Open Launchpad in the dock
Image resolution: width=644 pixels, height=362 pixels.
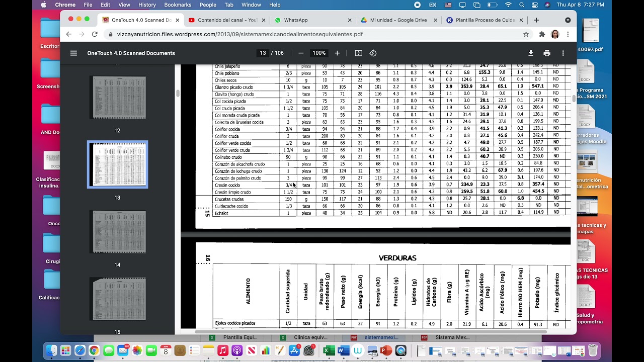tap(65, 350)
